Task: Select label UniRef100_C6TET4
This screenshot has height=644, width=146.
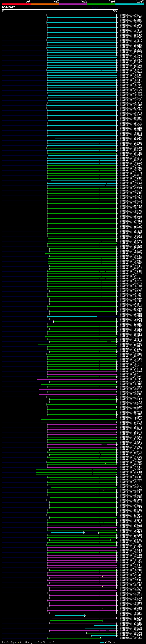Action: click(x=131, y=103)
